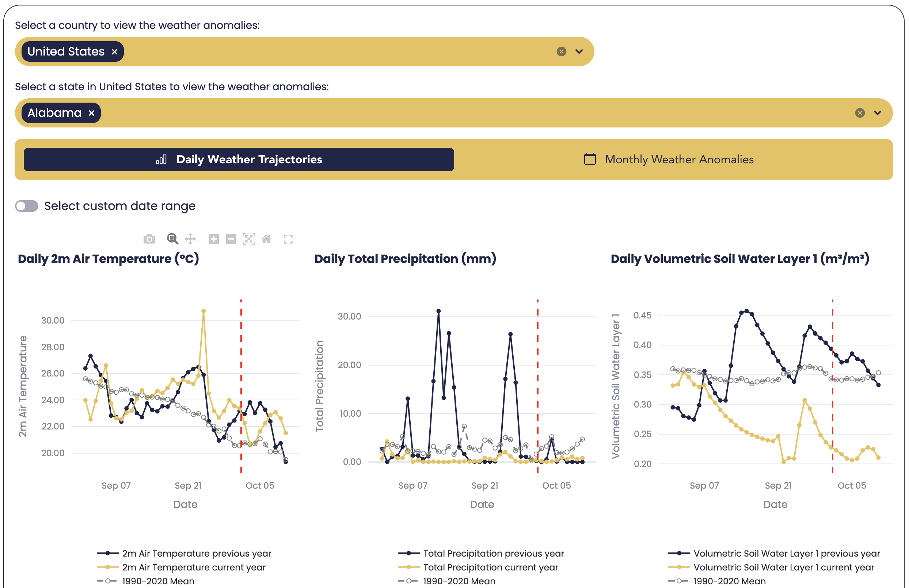This screenshot has width=909, height=588.
Task: Open the plot in fullscreen
Action: pyautogui.click(x=288, y=240)
